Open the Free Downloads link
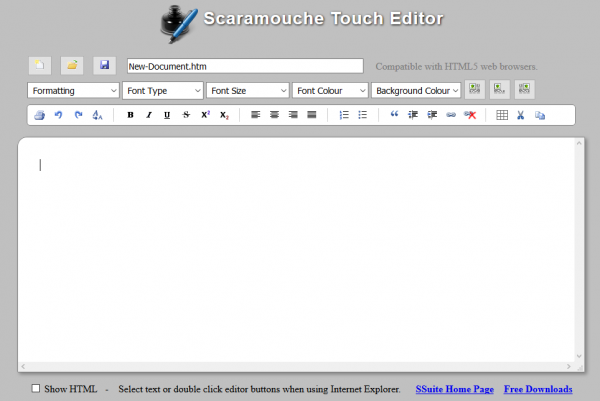This screenshot has width=600, height=401. click(538, 389)
